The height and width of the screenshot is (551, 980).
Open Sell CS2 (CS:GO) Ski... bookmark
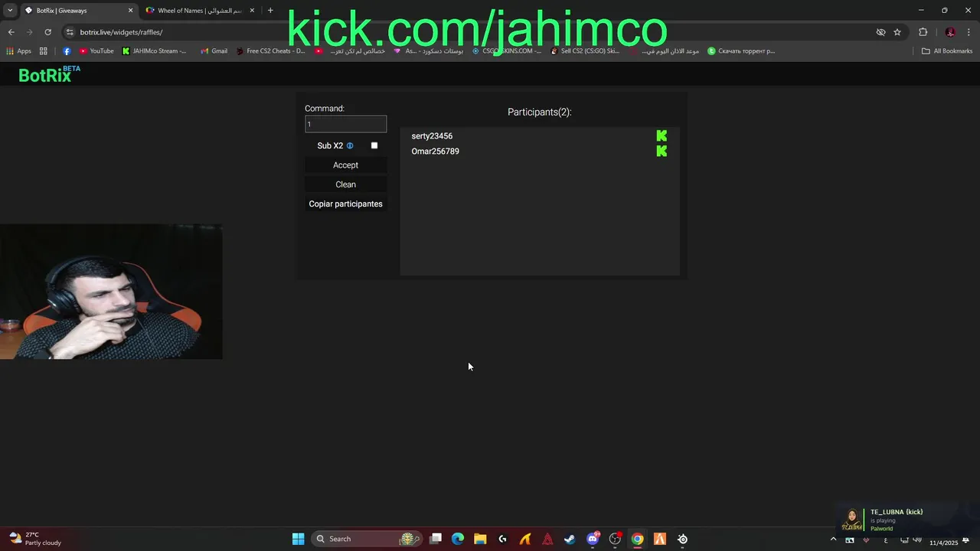(585, 51)
